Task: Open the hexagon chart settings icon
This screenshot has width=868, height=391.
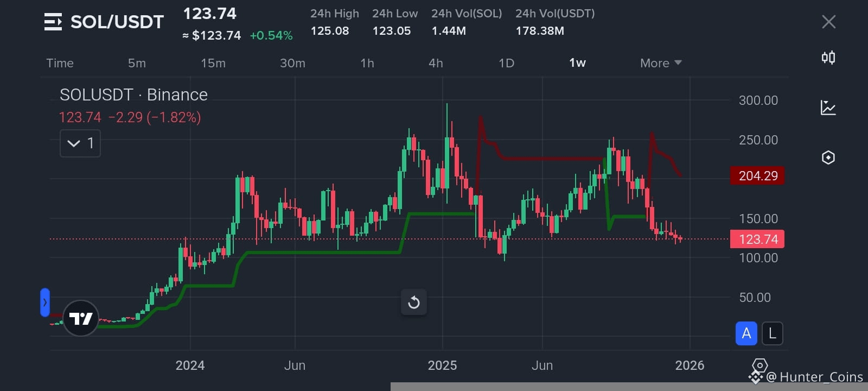Action: coord(828,157)
